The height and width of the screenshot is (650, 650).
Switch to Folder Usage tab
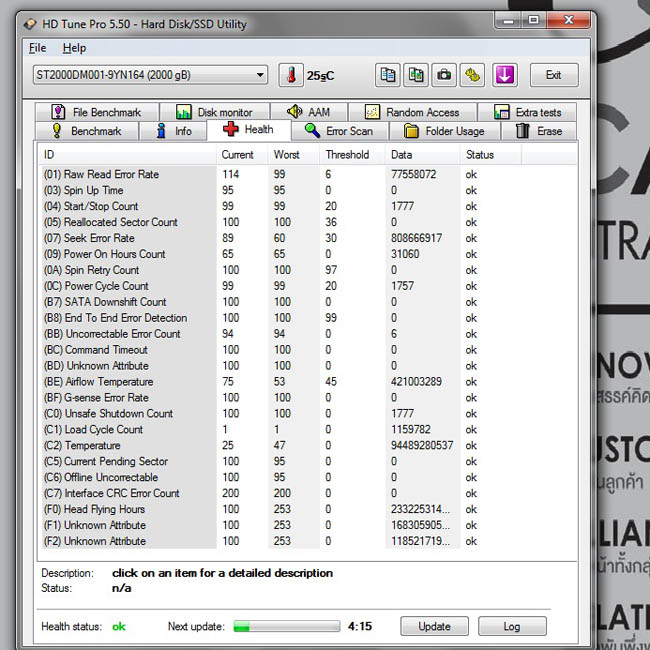tap(444, 131)
